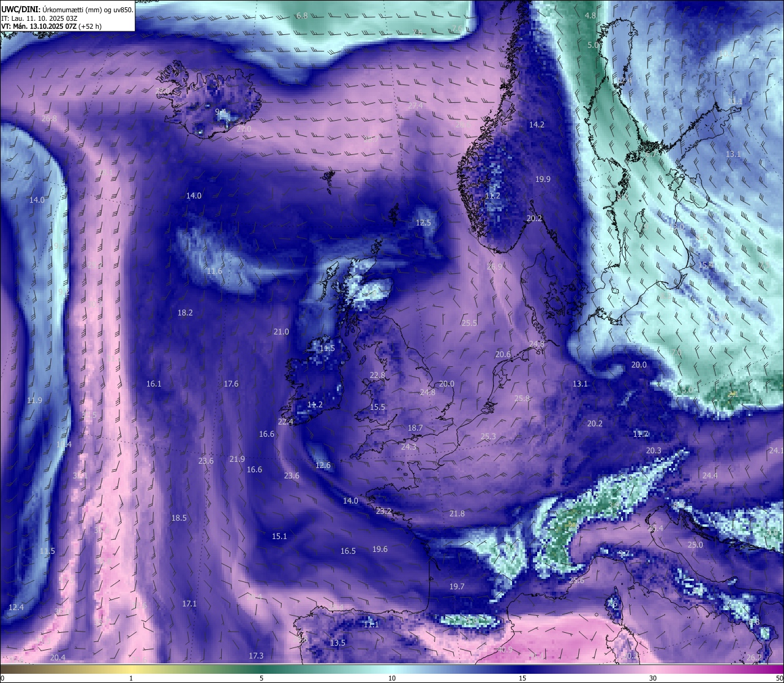The height and width of the screenshot is (683, 784).
Task: Select the 13.5 value over Spain
Action: (x=337, y=643)
